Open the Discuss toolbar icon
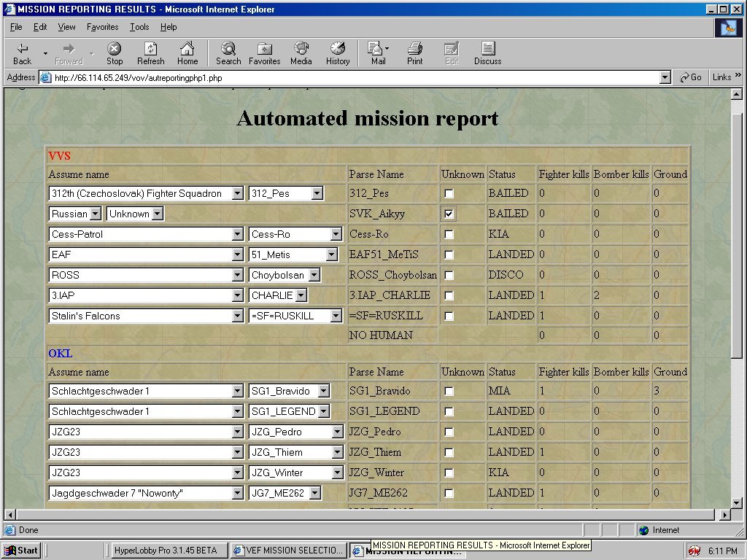Viewport: 747px width, 560px height. pyautogui.click(x=487, y=49)
